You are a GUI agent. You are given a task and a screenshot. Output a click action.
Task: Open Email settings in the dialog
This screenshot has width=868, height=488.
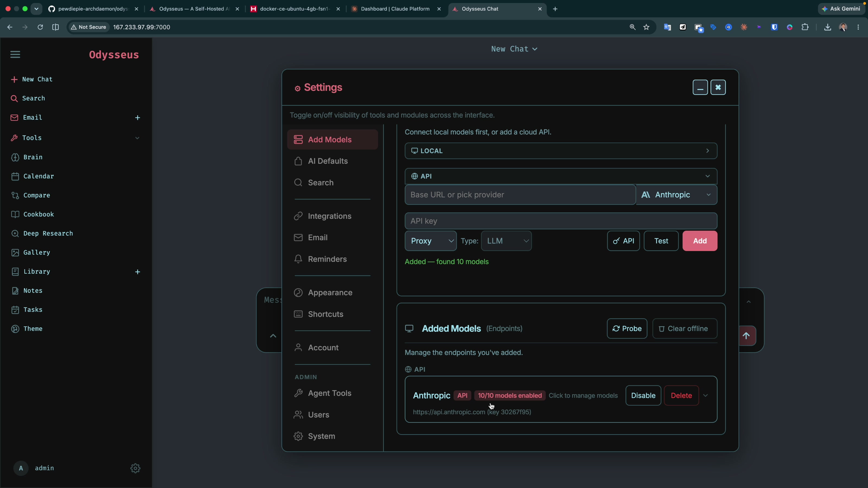click(x=332, y=237)
